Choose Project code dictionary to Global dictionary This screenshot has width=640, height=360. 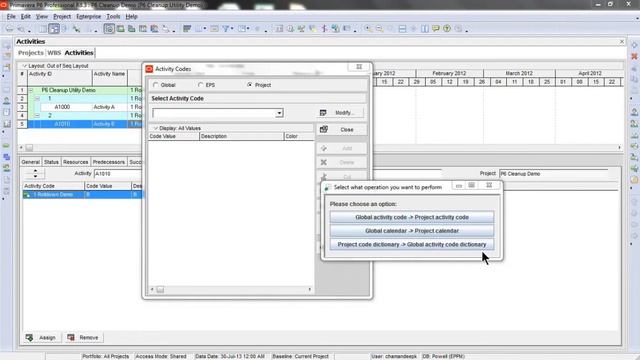412,244
